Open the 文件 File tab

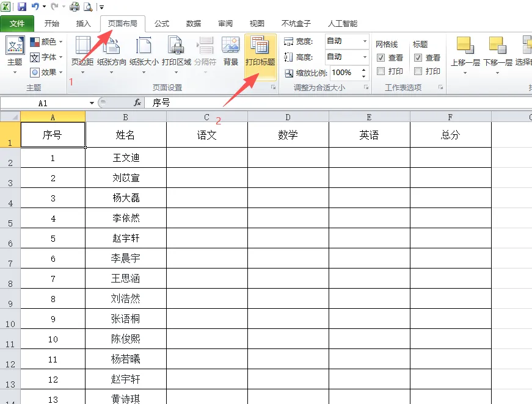click(x=17, y=23)
